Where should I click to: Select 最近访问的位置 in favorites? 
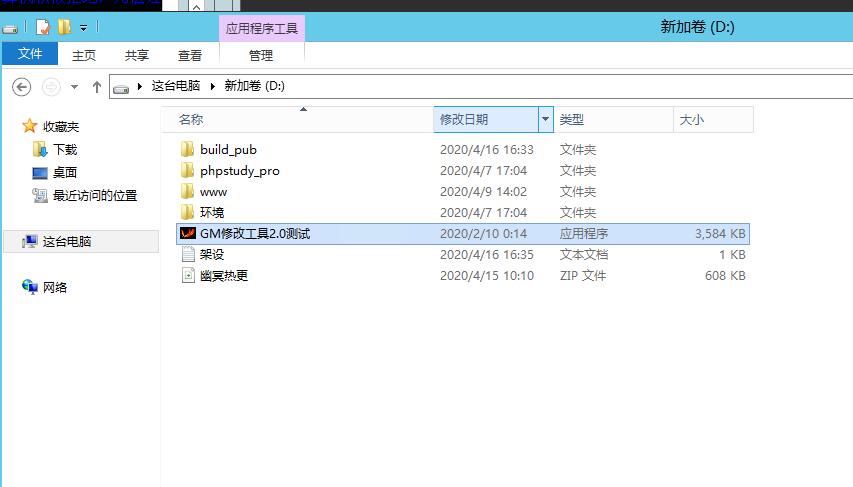click(x=94, y=196)
